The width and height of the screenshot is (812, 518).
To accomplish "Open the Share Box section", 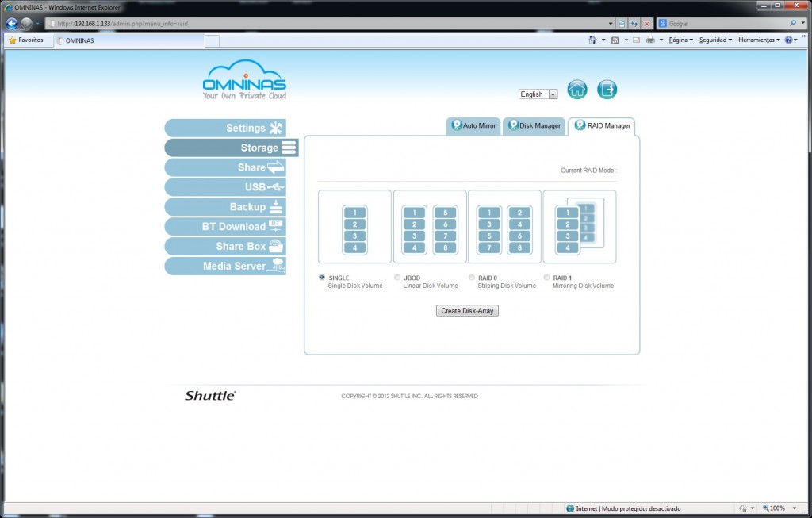I will point(225,246).
